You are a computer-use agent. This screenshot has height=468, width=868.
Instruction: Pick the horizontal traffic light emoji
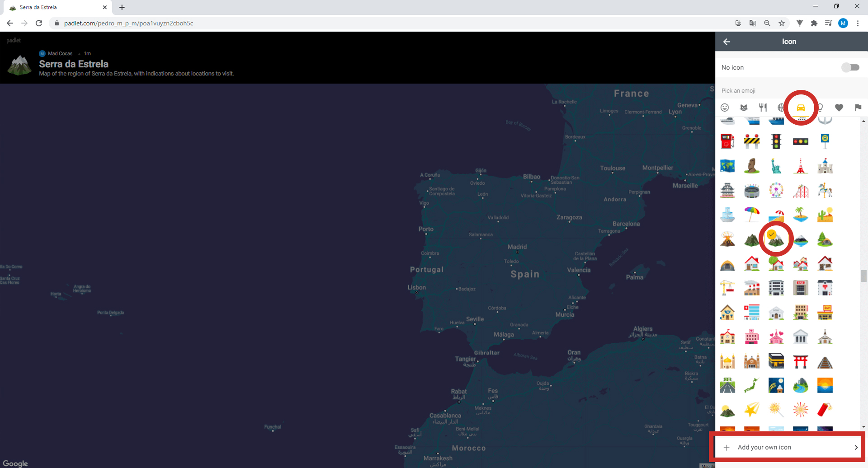coord(801,141)
